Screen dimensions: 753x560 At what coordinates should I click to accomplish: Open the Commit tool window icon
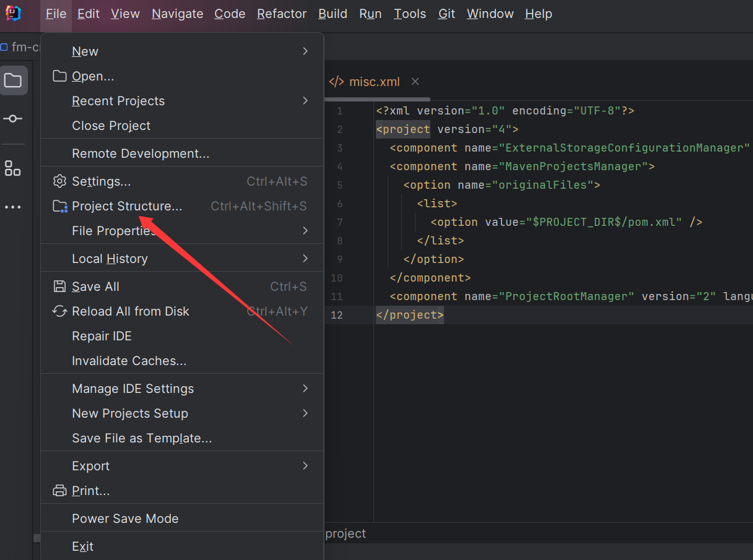pos(13,118)
